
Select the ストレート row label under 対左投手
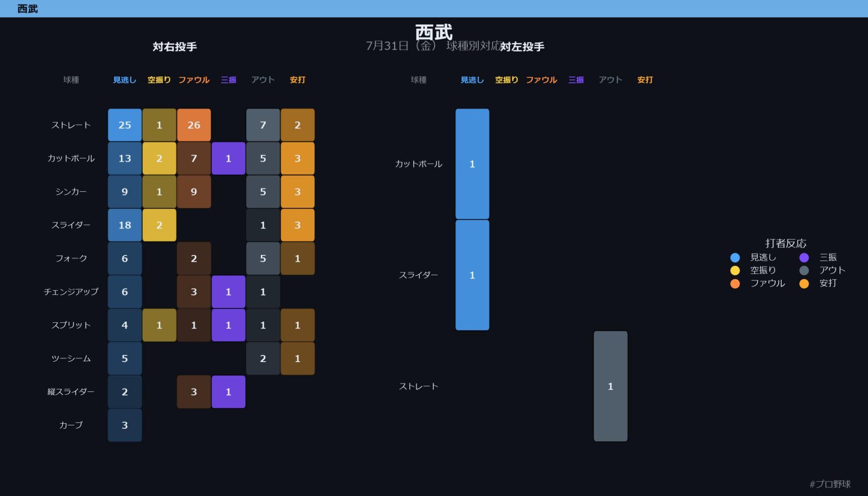coord(419,386)
